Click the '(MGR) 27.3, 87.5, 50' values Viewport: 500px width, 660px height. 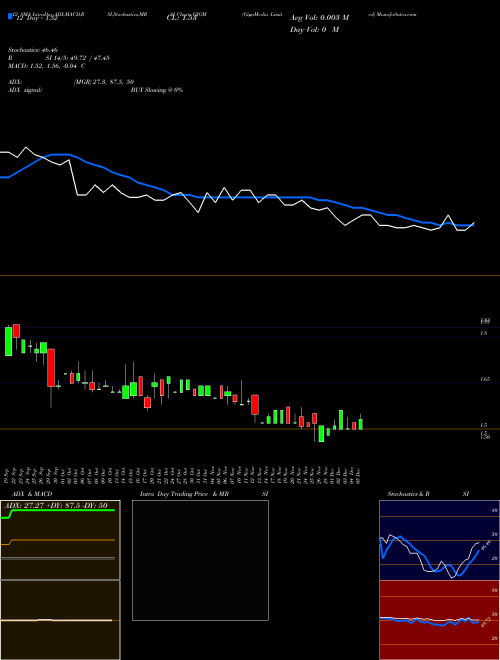click(104, 82)
